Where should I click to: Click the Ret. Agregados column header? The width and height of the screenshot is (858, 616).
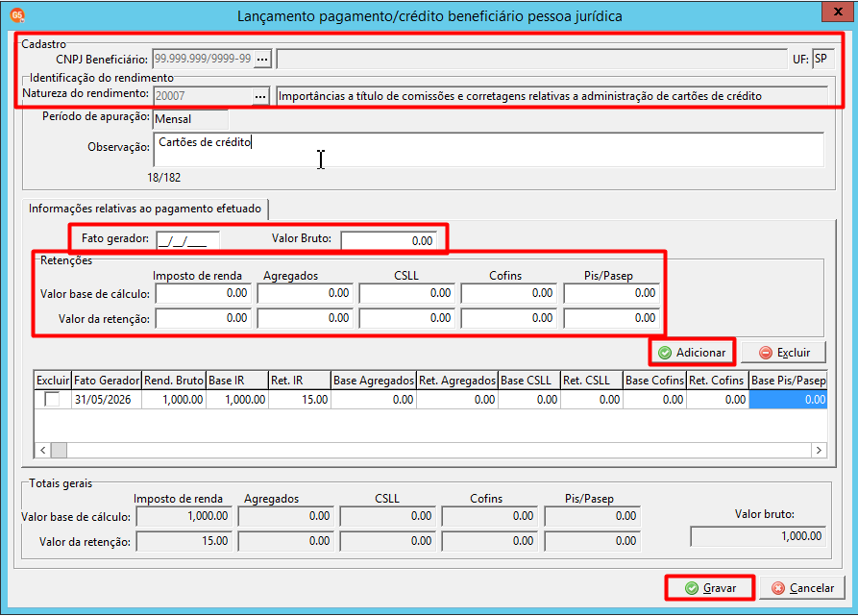(x=457, y=381)
